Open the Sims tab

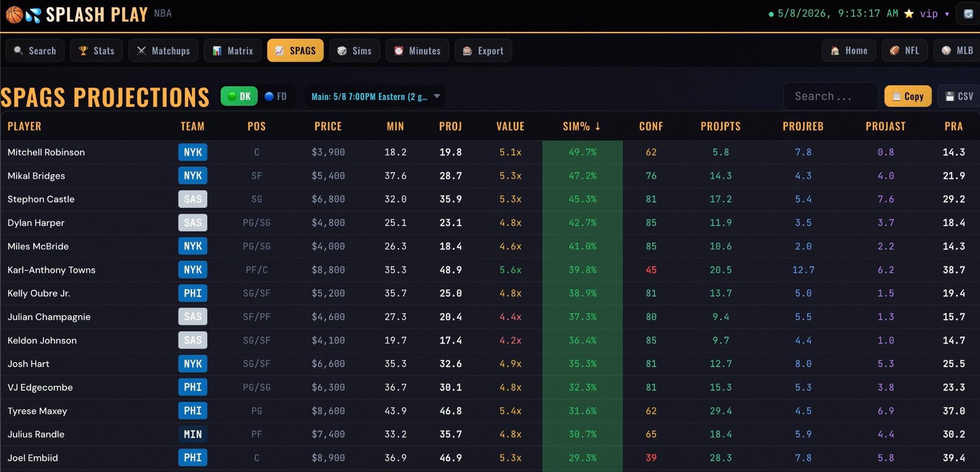pos(355,50)
